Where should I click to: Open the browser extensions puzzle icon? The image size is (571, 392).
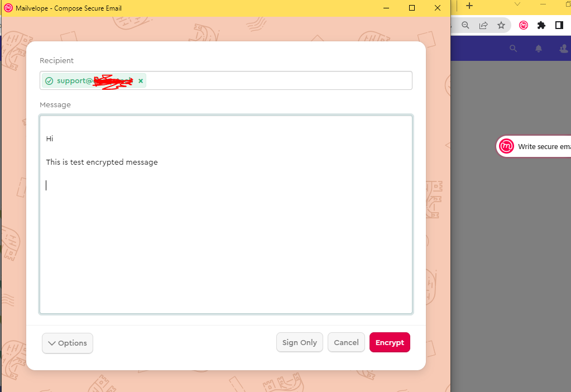pos(541,25)
